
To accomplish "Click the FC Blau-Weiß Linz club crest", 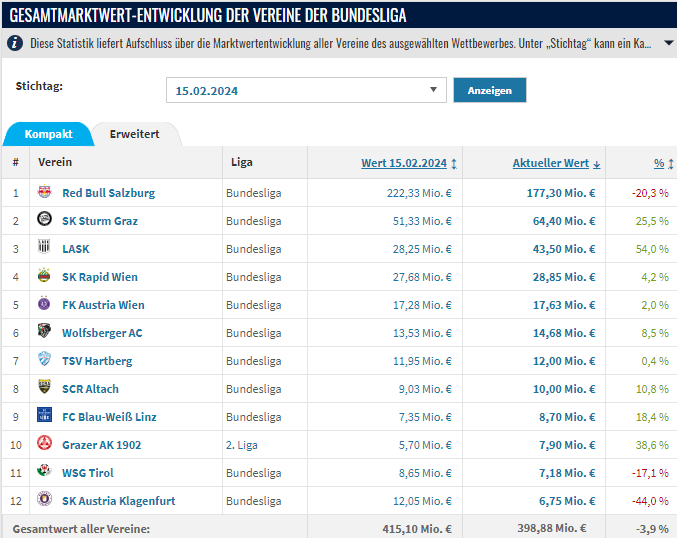I will pyautogui.click(x=44, y=415).
